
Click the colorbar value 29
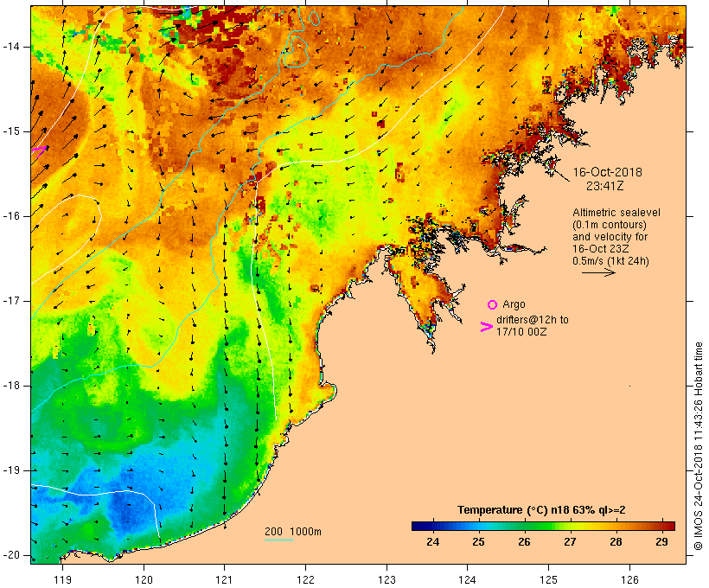[661, 541]
